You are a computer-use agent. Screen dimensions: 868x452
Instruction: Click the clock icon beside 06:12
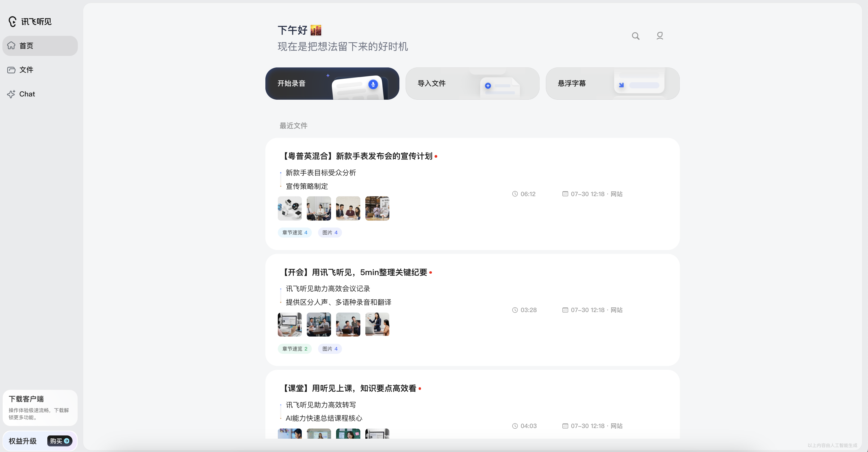[x=515, y=194]
